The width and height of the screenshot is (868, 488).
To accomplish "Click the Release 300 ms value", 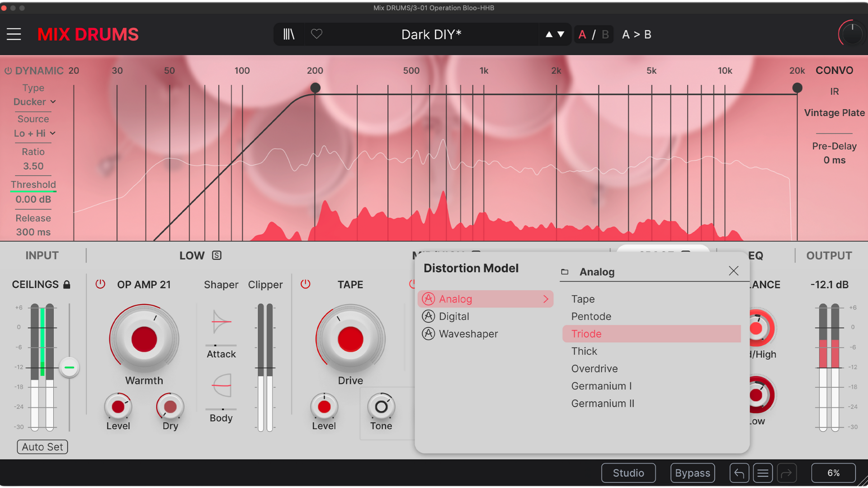I will (33, 232).
